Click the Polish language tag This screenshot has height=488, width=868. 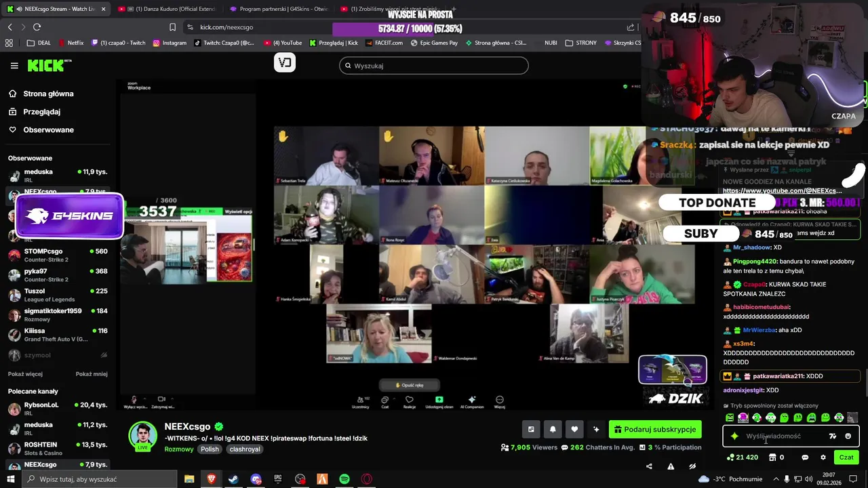210,449
